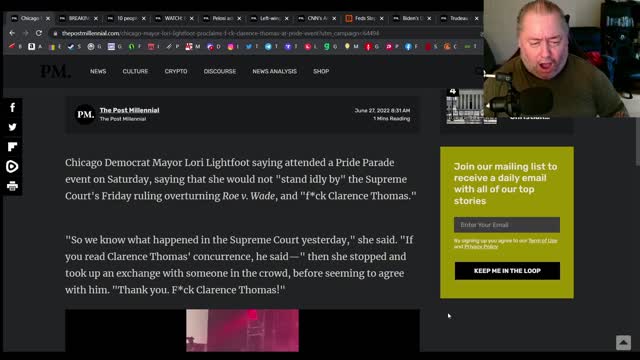Screen dimensions: 640x360
Task: Focus the Enter Your Email field
Action: [507, 225]
